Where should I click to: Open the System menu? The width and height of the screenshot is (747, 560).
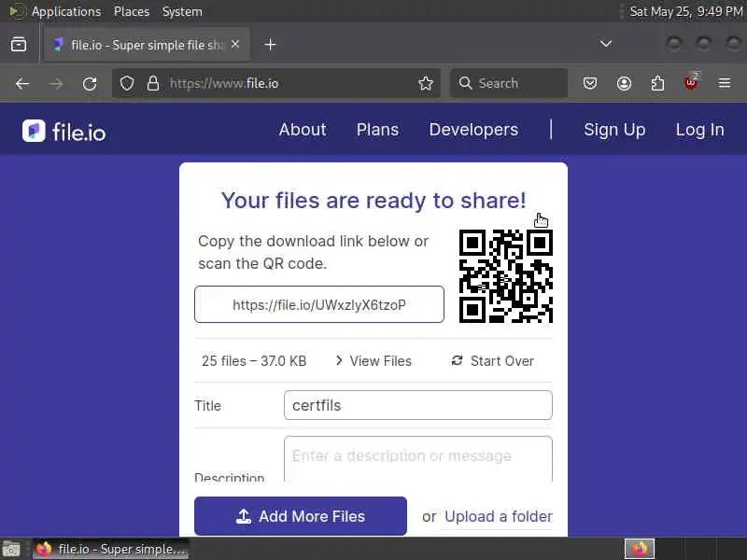click(x=182, y=11)
